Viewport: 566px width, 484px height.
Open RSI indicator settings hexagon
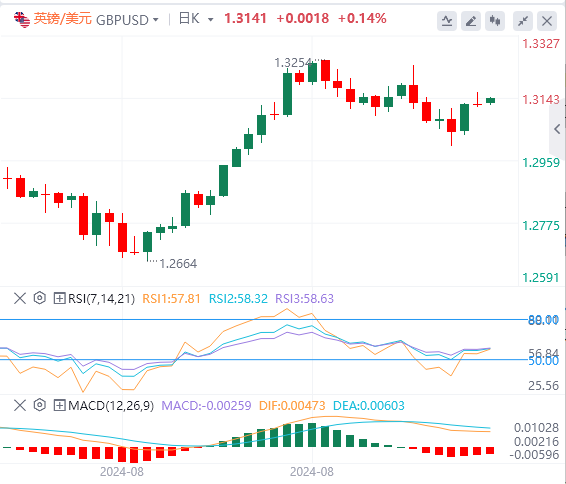coord(40,298)
